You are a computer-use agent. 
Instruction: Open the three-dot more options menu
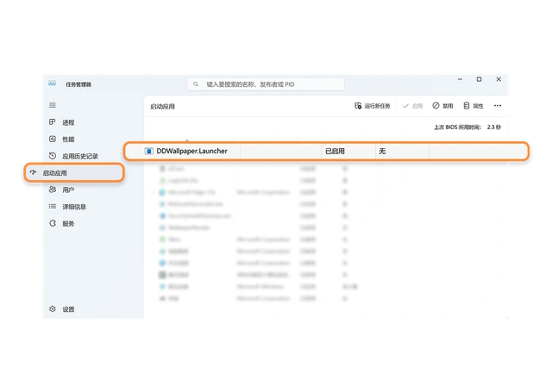coord(498,106)
